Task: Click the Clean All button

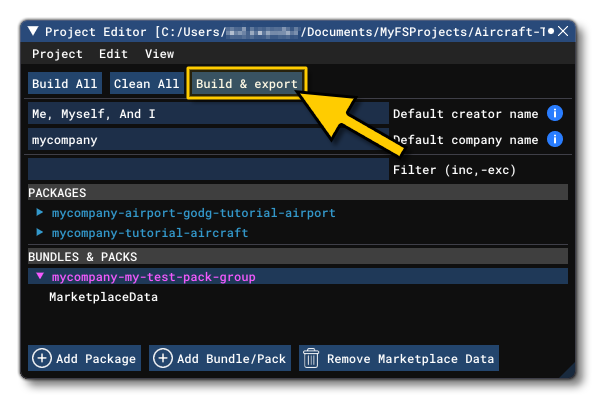Action: (147, 83)
